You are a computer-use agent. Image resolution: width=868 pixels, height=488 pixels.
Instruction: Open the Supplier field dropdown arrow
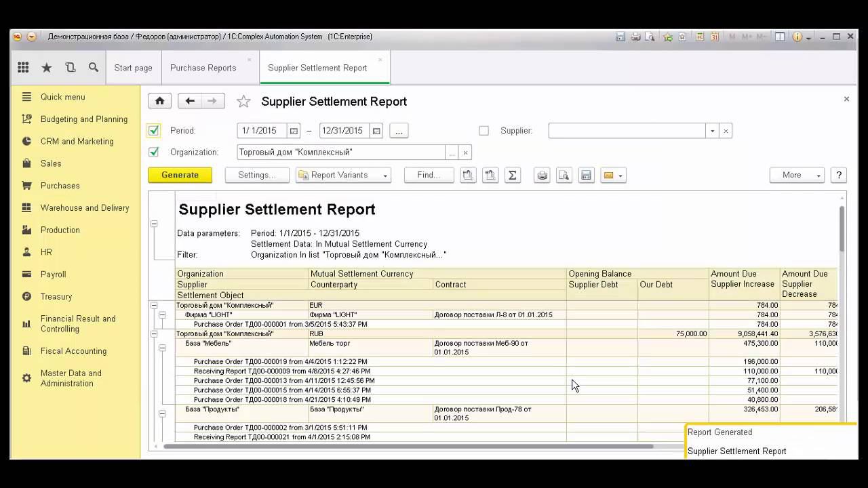coord(712,131)
